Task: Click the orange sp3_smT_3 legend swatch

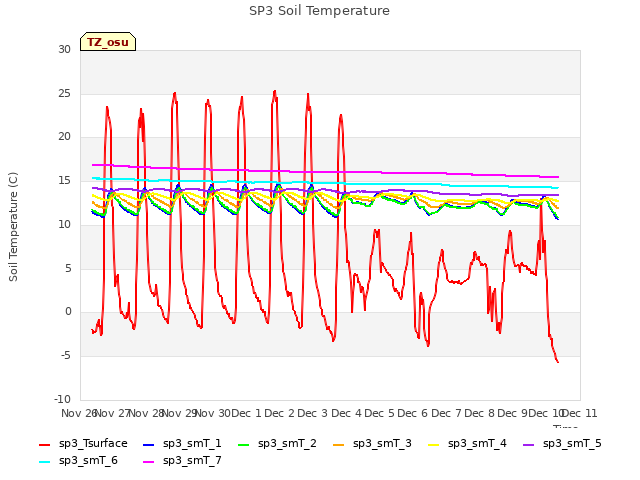Action: pyautogui.click(x=339, y=444)
